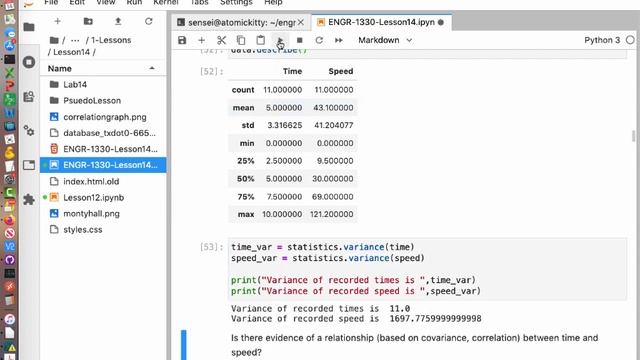Upload files with the upload arrow icon
The image size is (640, 360).
[118, 21]
